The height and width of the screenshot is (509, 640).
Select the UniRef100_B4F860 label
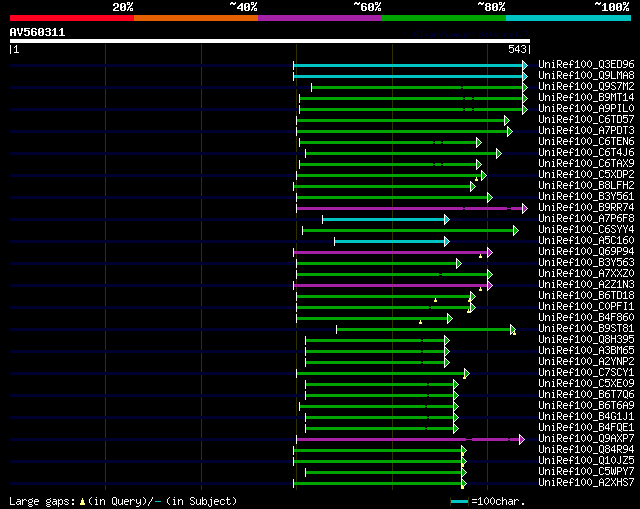[586, 318]
